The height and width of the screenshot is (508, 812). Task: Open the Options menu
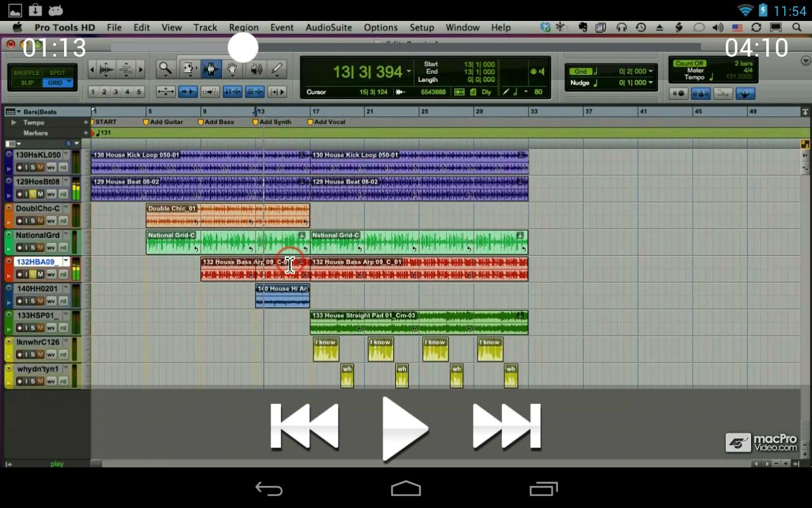tap(381, 27)
